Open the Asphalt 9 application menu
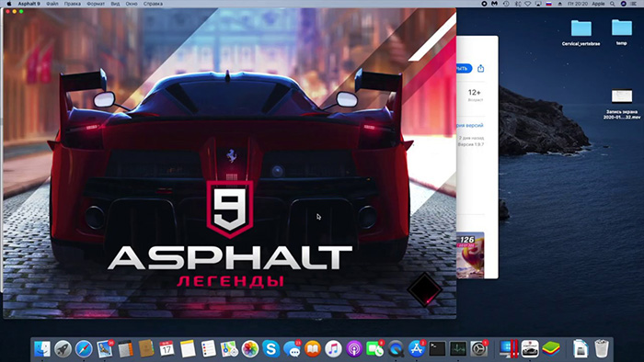This screenshot has height=362, width=644. click(29, 4)
